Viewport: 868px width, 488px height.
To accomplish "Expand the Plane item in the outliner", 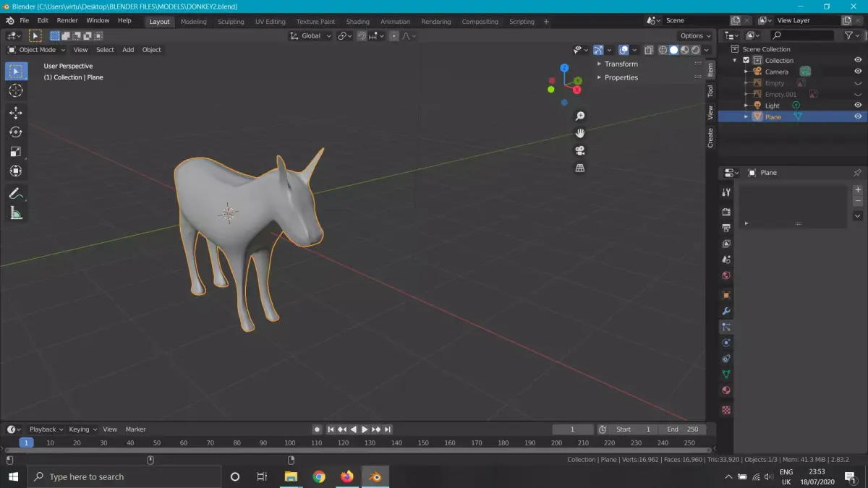I will point(746,116).
